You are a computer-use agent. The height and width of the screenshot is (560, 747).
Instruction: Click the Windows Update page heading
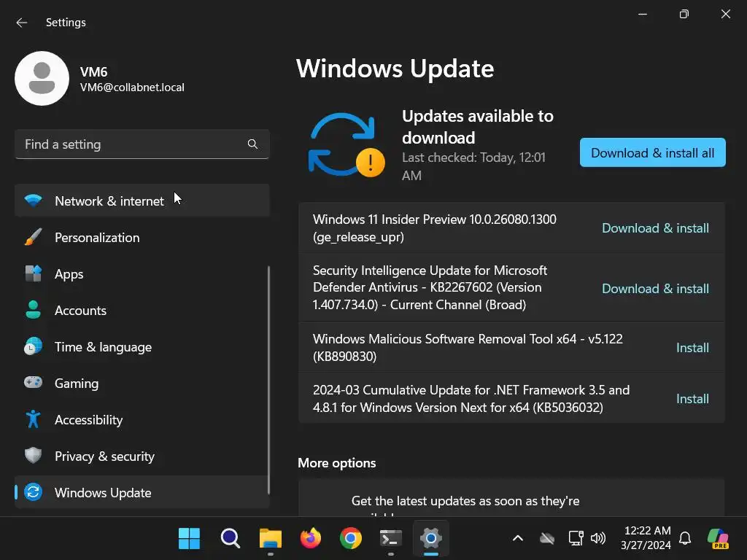395,69
